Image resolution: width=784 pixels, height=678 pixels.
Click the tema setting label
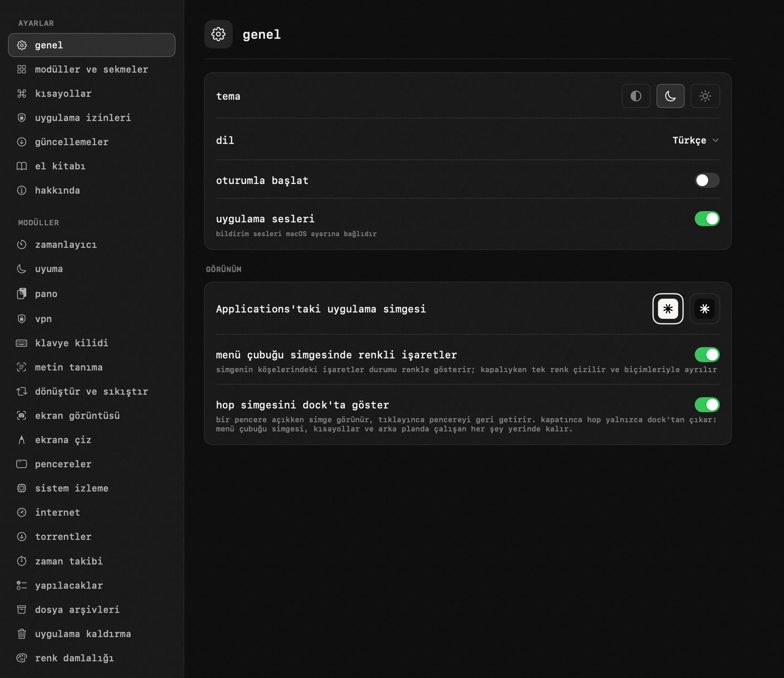[x=228, y=96]
